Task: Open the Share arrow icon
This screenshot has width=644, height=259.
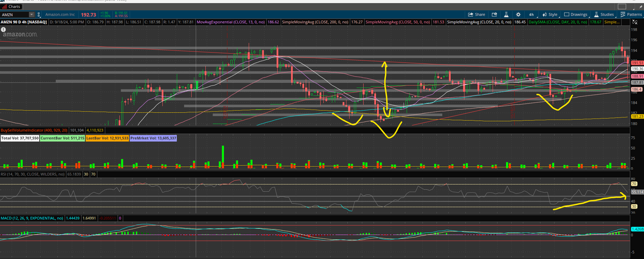Action: pyautogui.click(x=471, y=14)
